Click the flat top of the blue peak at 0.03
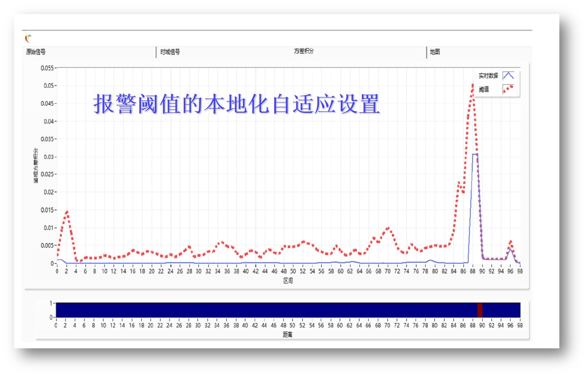 [475, 154]
